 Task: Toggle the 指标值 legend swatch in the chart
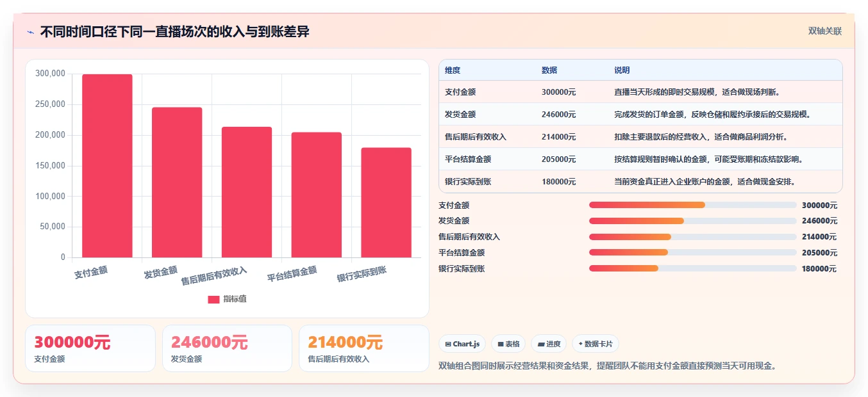click(213, 299)
